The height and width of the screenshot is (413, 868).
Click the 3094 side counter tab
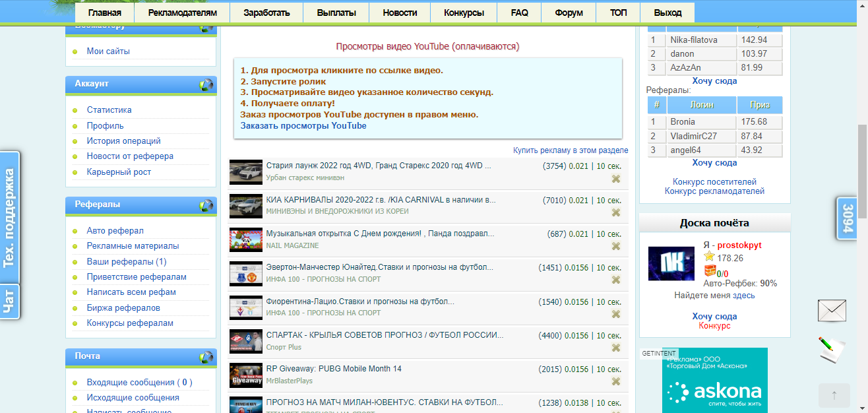click(847, 217)
